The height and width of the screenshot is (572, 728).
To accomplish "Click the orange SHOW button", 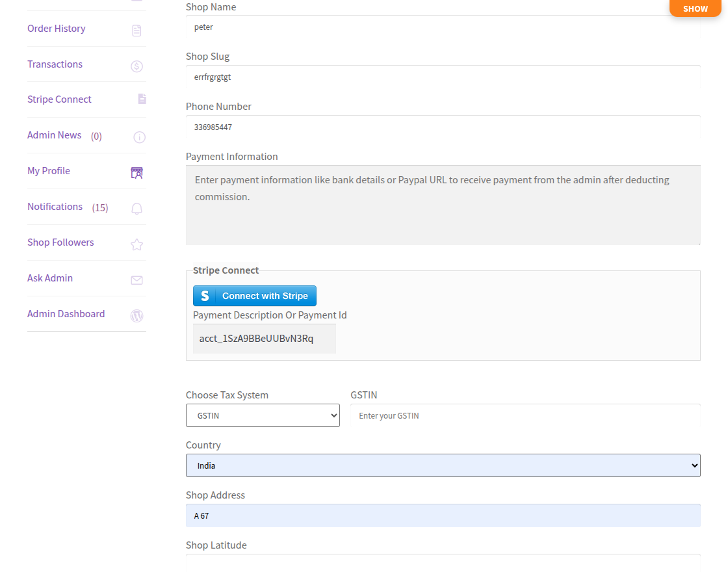I will [695, 8].
